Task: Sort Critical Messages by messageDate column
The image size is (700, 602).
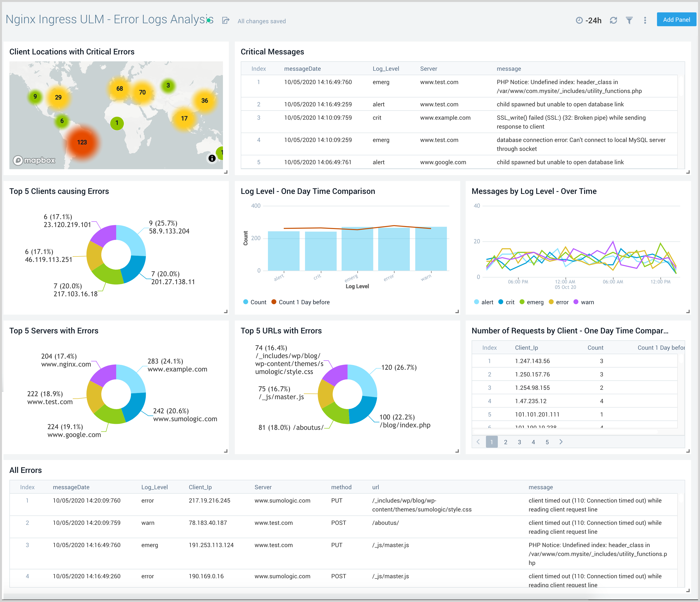Action: coord(302,69)
